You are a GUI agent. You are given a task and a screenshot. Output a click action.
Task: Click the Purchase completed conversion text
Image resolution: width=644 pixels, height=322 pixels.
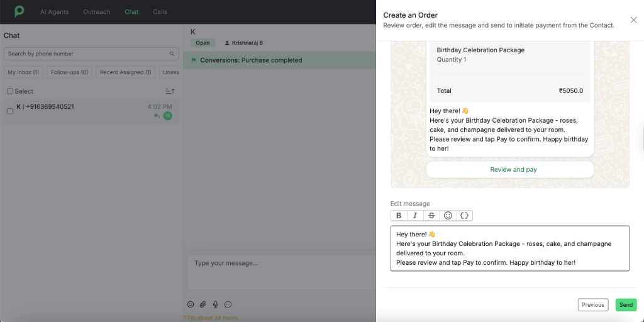click(x=272, y=60)
